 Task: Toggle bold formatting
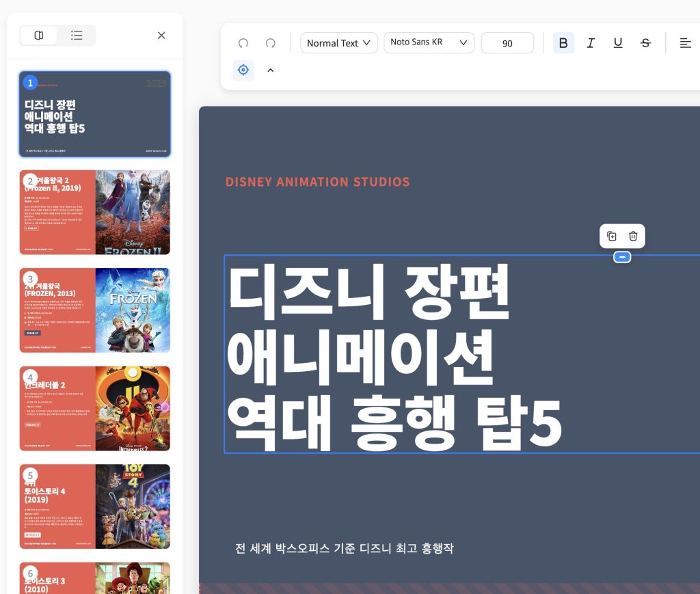point(563,43)
